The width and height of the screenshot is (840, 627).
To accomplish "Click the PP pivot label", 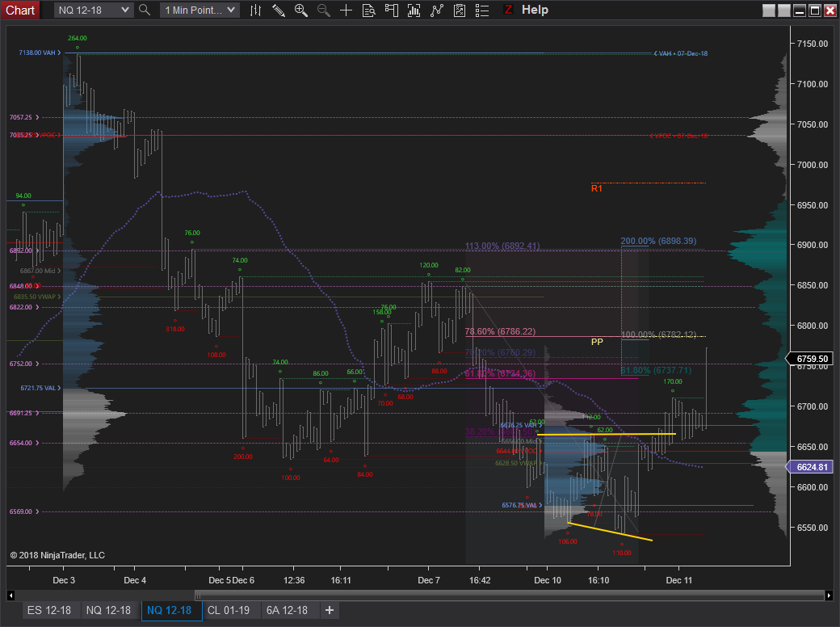I will (597, 342).
